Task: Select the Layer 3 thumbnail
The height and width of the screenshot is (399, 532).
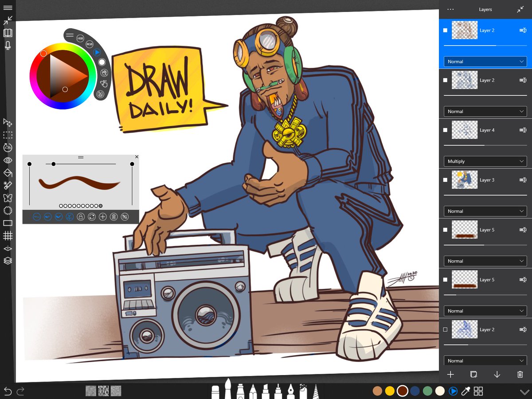Action: 465,180
